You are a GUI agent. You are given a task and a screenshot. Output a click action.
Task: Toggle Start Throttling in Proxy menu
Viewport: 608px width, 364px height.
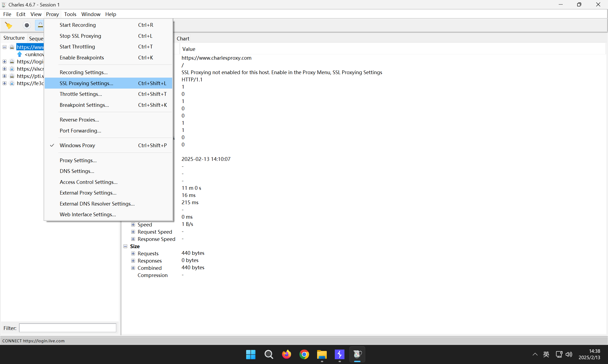[x=77, y=47]
